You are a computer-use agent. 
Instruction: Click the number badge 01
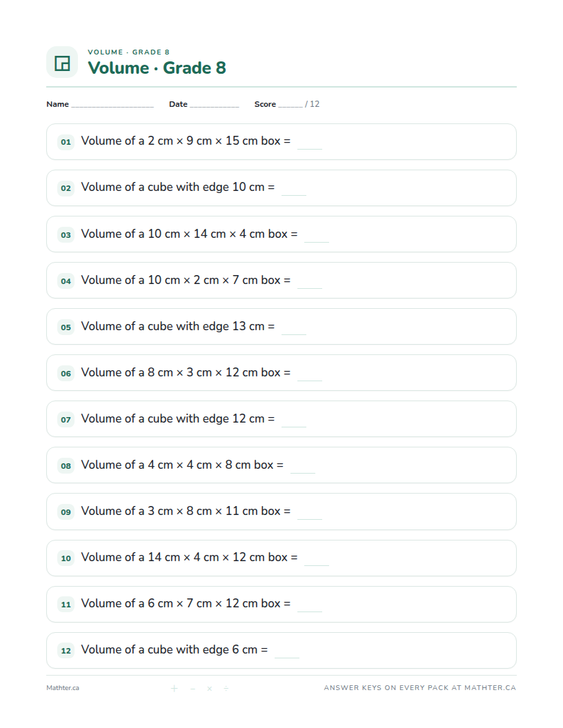[x=66, y=142]
